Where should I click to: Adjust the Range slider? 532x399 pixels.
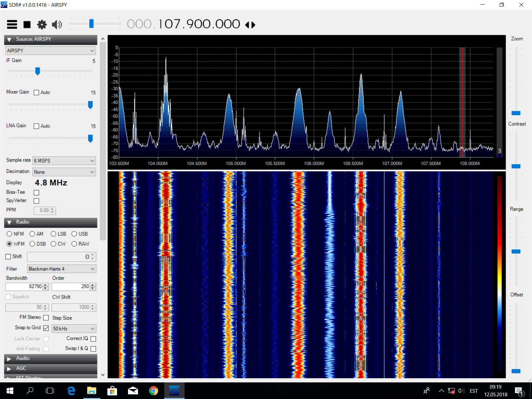click(x=516, y=252)
